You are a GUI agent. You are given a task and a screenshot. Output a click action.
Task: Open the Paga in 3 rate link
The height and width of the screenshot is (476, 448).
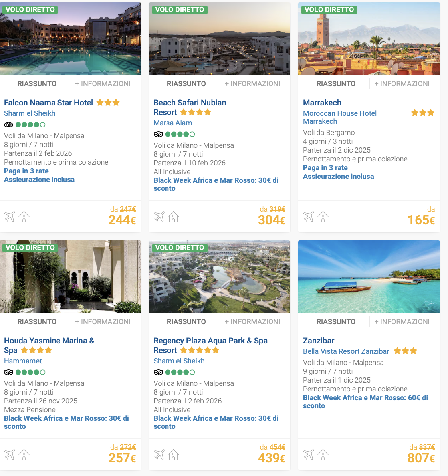[26, 171]
